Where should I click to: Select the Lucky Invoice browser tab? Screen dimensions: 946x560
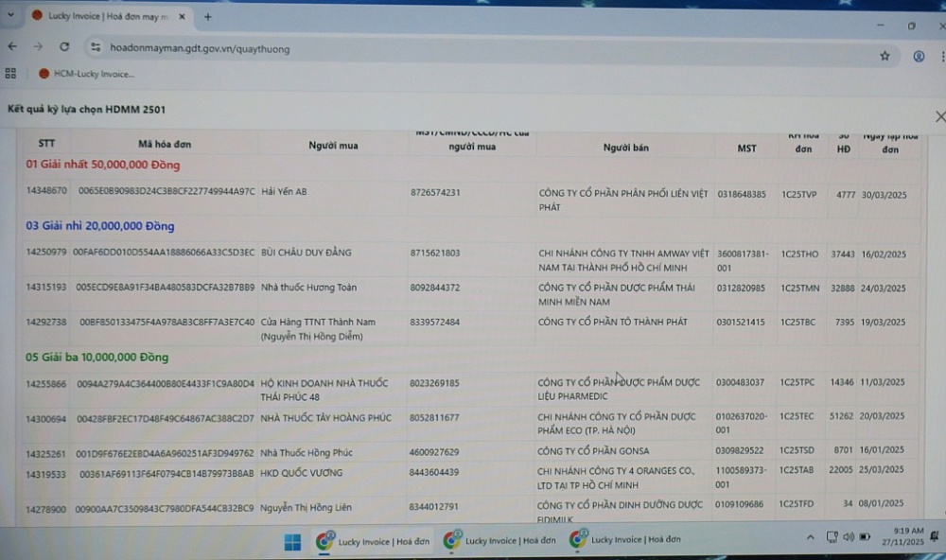104,16
